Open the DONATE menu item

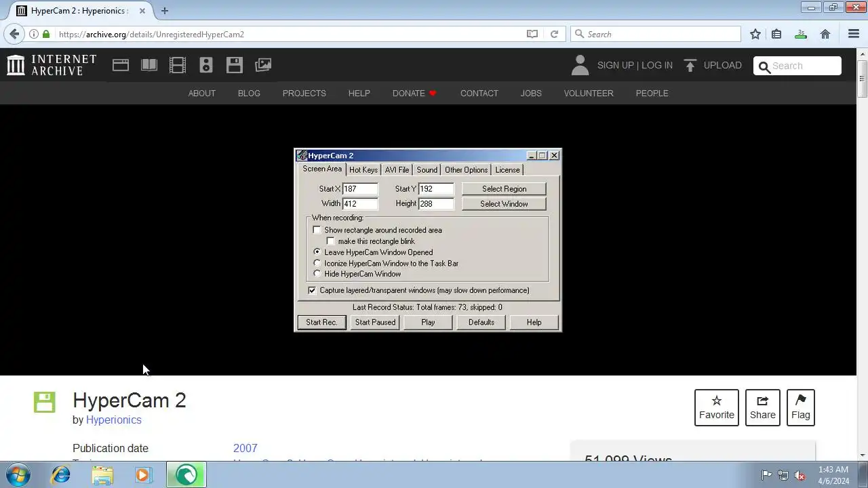click(x=414, y=93)
